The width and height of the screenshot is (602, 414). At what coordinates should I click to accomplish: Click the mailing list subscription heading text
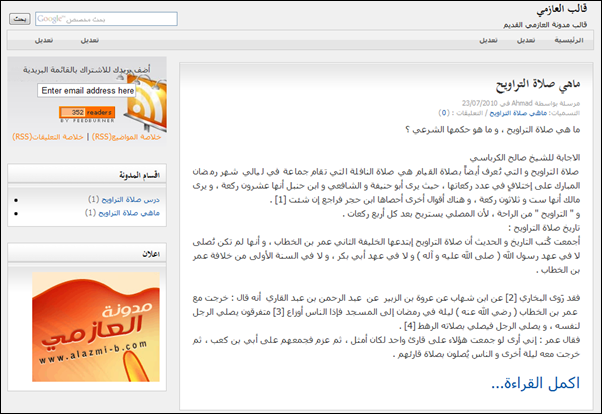87,70
